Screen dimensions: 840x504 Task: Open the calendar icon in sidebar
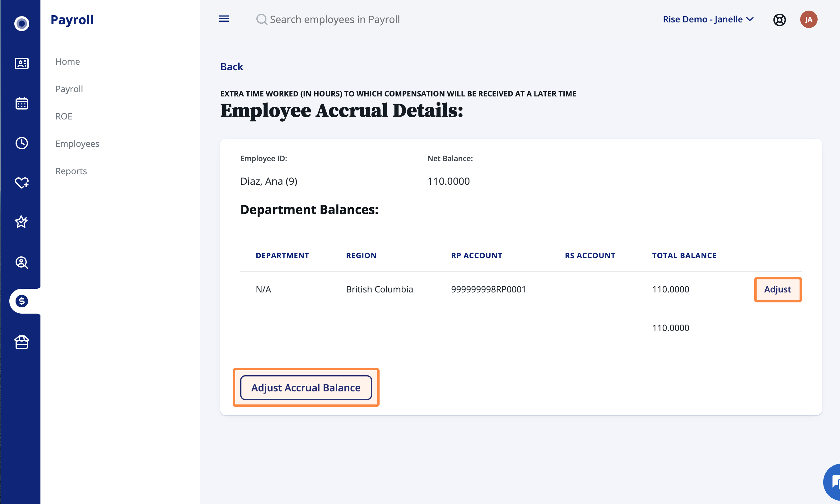pos(22,103)
